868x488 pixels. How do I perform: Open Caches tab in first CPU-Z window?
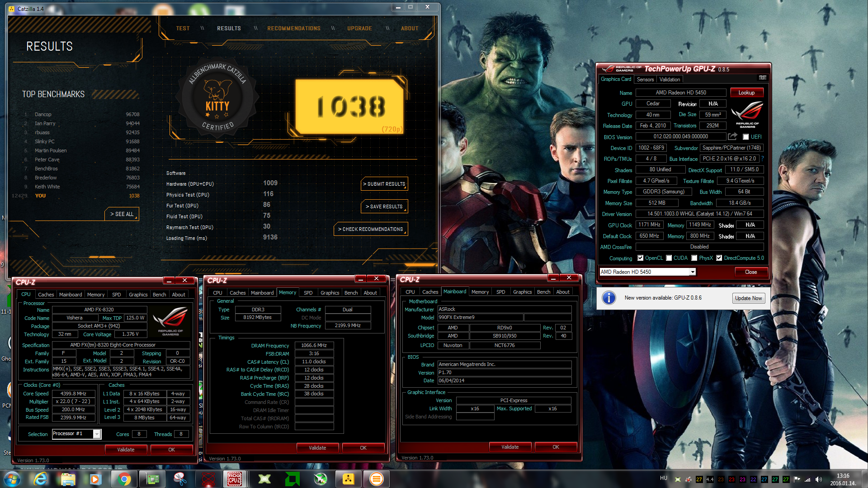tap(46, 295)
